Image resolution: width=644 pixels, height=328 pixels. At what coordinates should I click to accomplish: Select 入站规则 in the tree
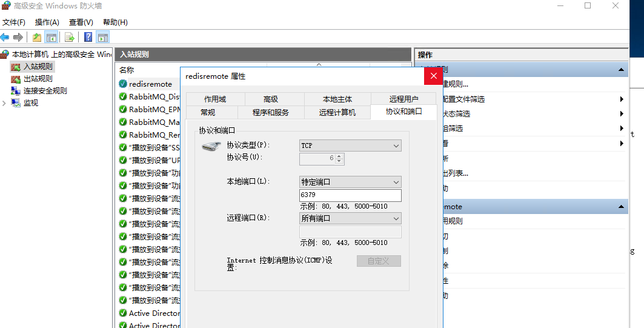tap(38, 67)
